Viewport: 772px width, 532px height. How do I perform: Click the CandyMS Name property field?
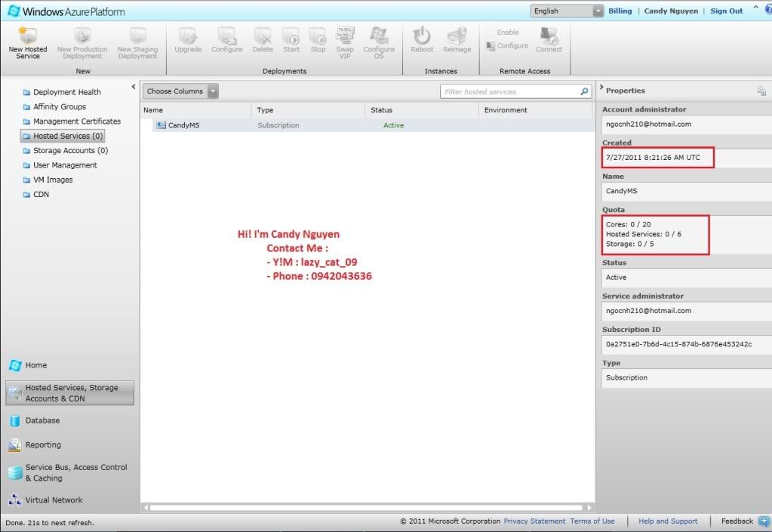[686, 191]
